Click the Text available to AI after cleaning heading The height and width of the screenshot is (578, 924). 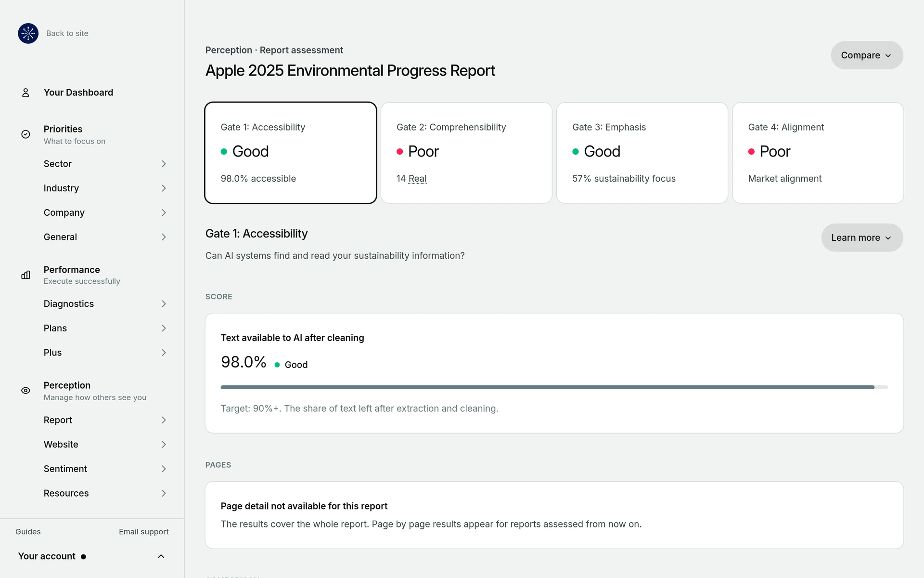click(x=293, y=338)
